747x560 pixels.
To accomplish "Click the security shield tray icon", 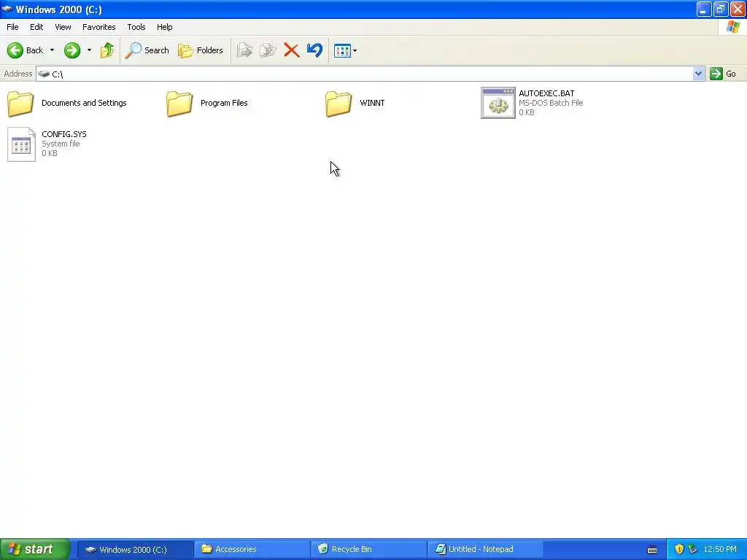I will pyautogui.click(x=679, y=549).
